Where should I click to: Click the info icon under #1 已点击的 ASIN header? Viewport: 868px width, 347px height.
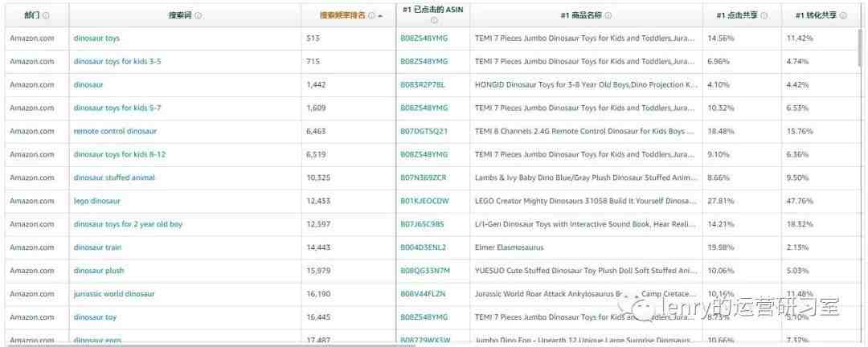433,20
